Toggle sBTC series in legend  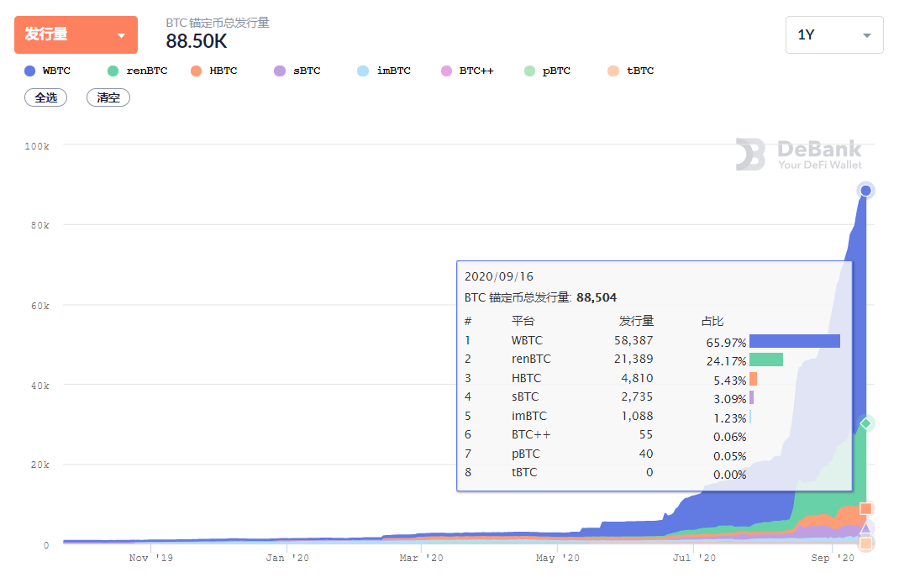[297, 71]
